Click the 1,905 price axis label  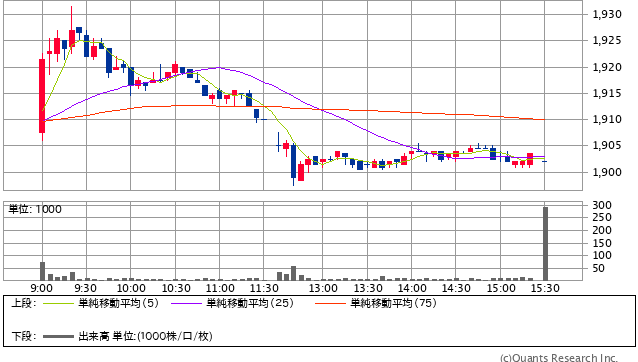607,145
